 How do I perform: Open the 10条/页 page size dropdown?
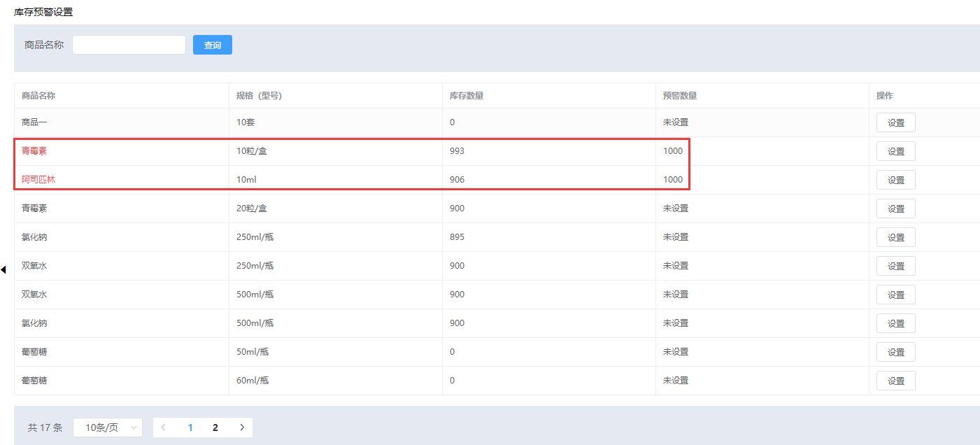[x=108, y=428]
